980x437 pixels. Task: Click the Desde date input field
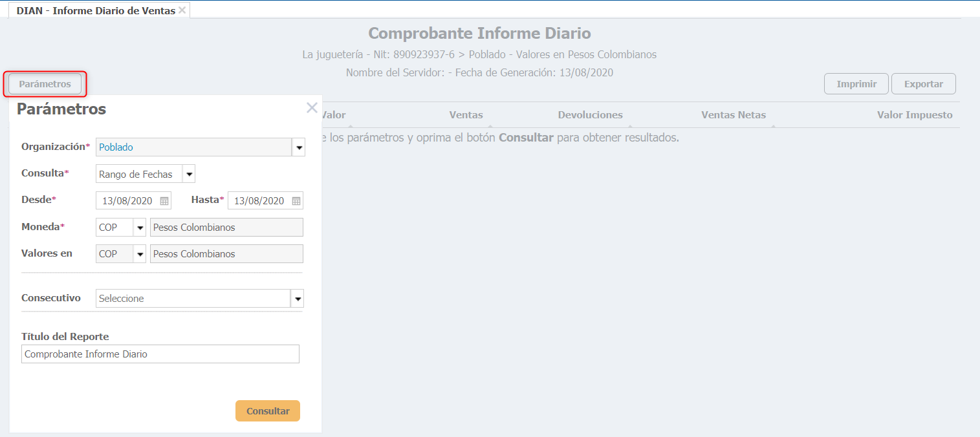point(127,201)
